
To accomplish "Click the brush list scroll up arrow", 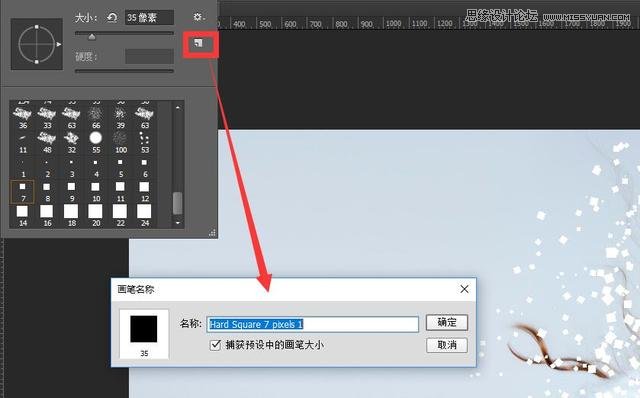I will coord(178,107).
